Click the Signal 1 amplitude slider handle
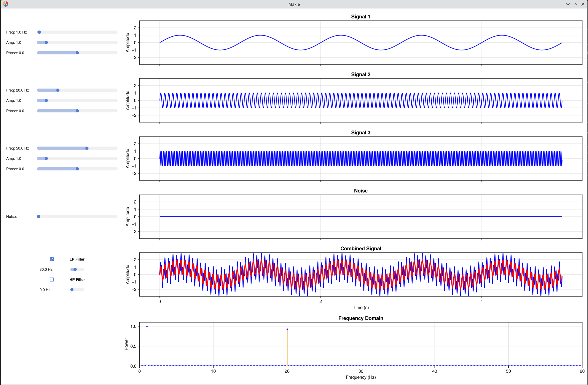Screen dimensions: 588x385 click(46, 42)
